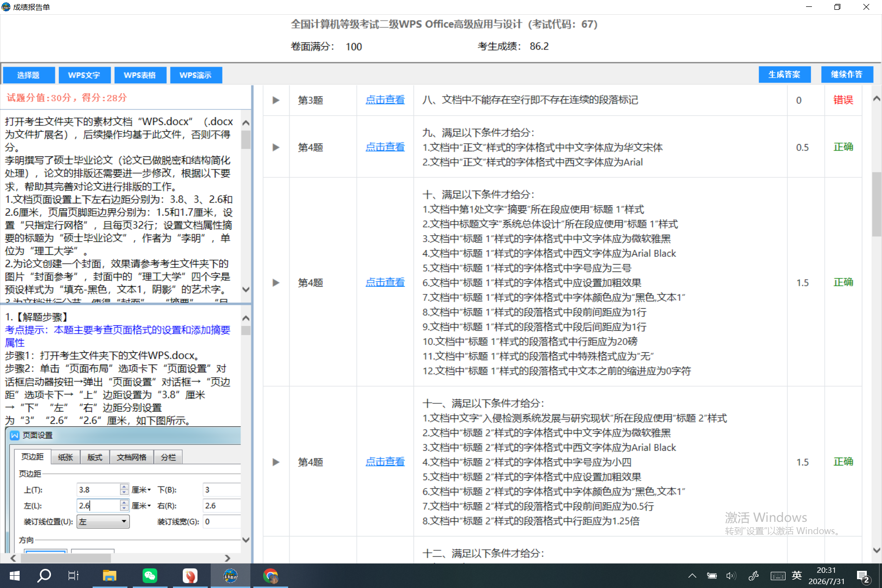Open the WPS文字 tab

coord(84,75)
